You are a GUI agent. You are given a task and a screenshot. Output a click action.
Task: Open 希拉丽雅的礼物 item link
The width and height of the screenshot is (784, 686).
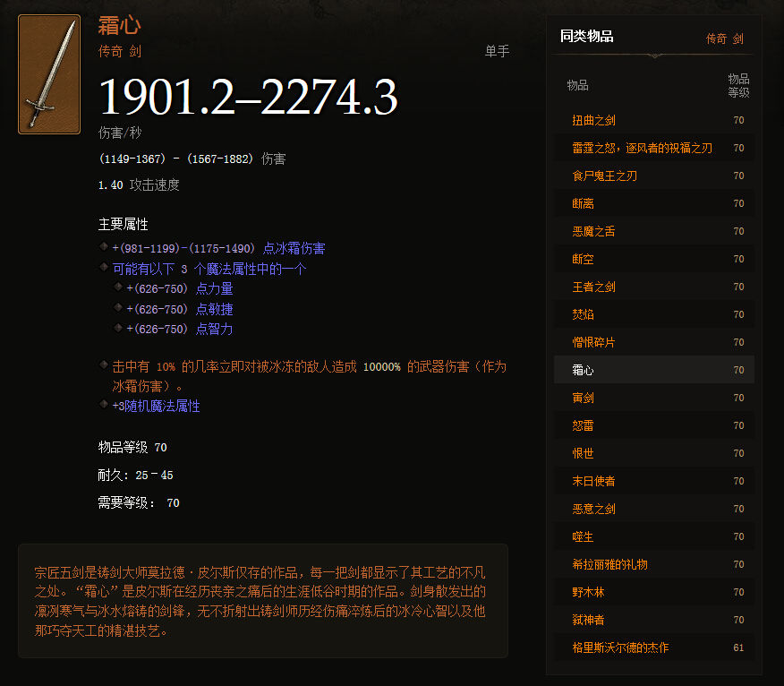tap(610, 564)
